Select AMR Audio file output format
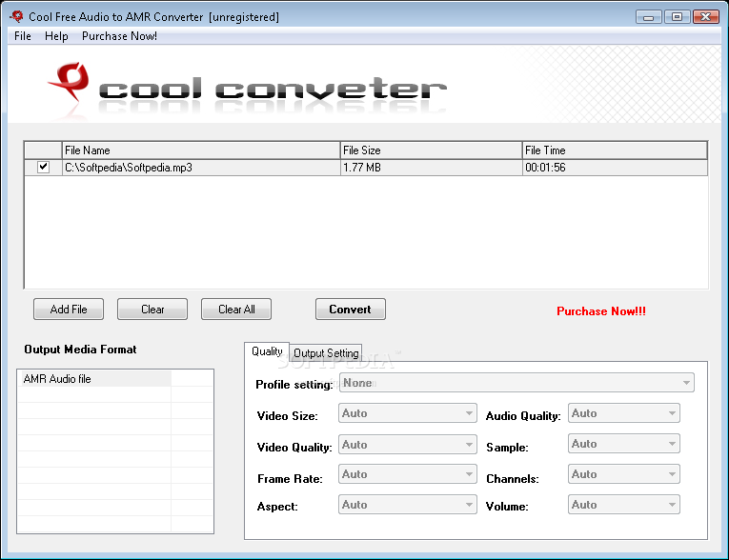The width and height of the screenshot is (729, 560). 95,379
